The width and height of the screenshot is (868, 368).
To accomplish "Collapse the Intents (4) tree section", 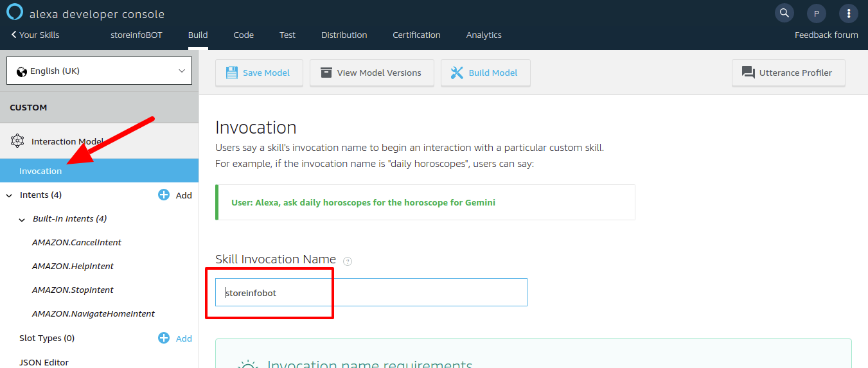I will (9, 195).
